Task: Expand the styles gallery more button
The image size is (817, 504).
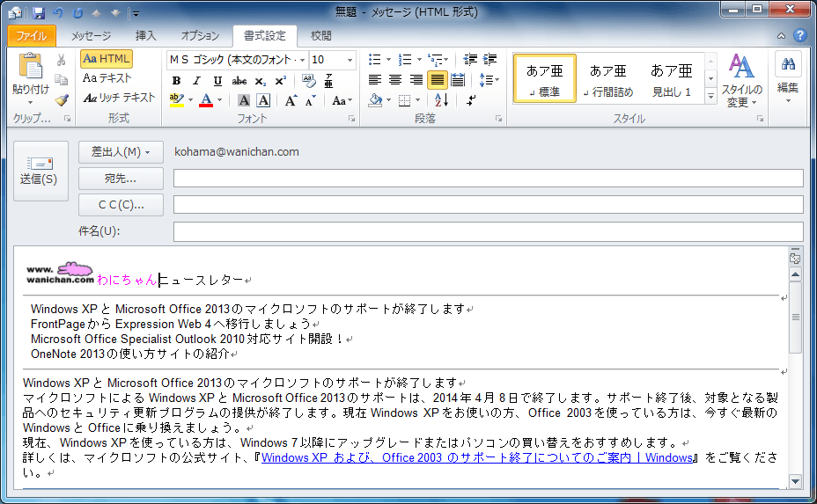Action: [x=710, y=97]
